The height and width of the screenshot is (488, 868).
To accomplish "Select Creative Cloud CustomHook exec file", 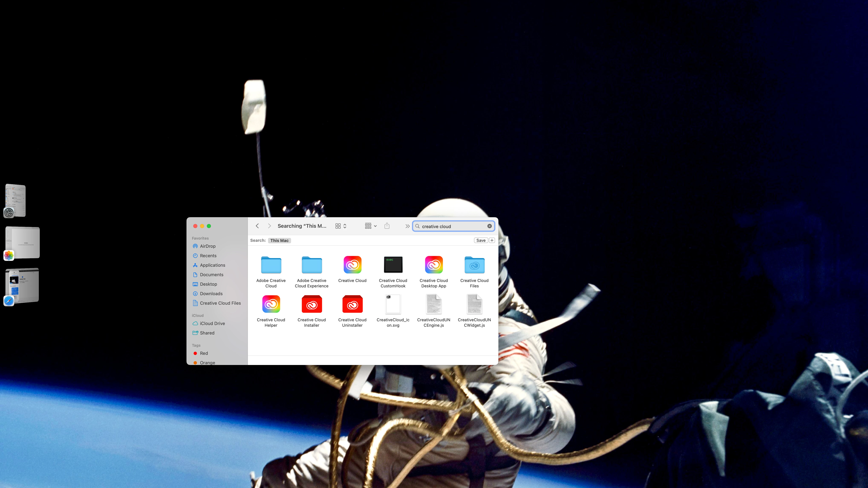I will point(393,265).
